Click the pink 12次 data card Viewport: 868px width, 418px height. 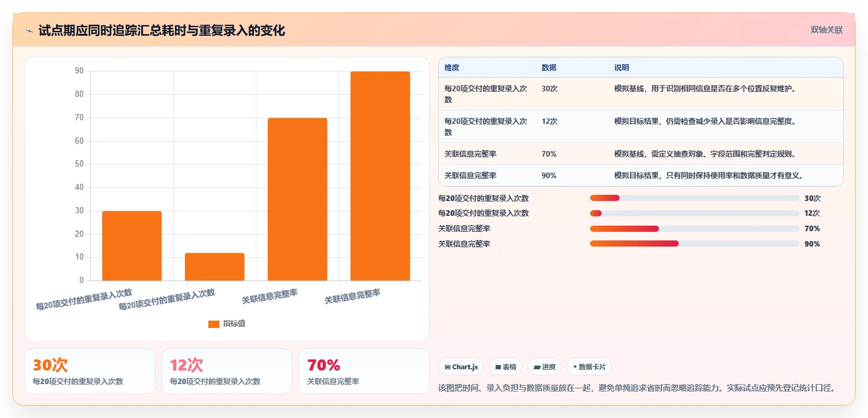click(227, 371)
